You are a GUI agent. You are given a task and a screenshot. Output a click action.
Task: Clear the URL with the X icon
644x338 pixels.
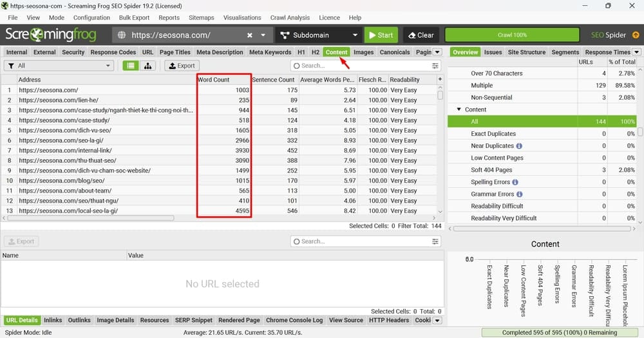[249, 35]
